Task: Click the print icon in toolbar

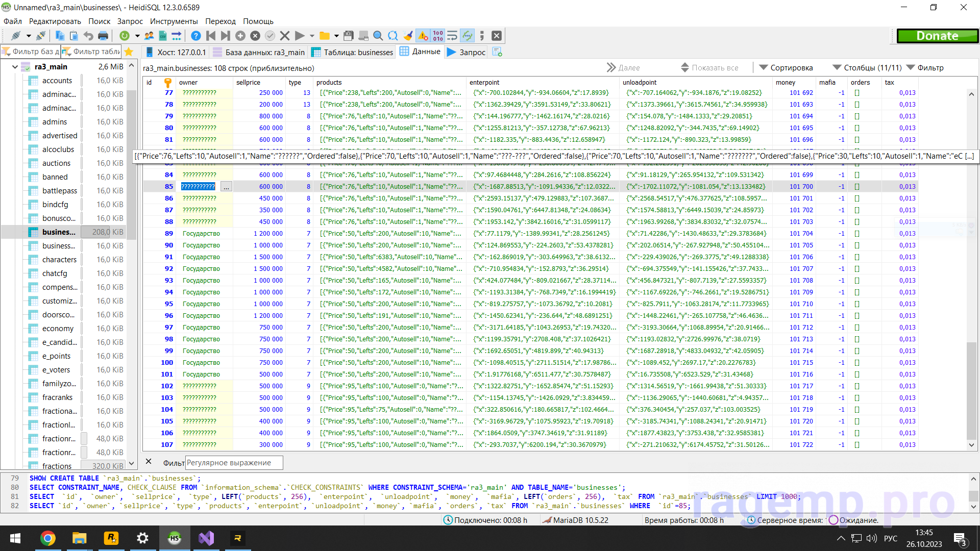Action: (x=103, y=36)
